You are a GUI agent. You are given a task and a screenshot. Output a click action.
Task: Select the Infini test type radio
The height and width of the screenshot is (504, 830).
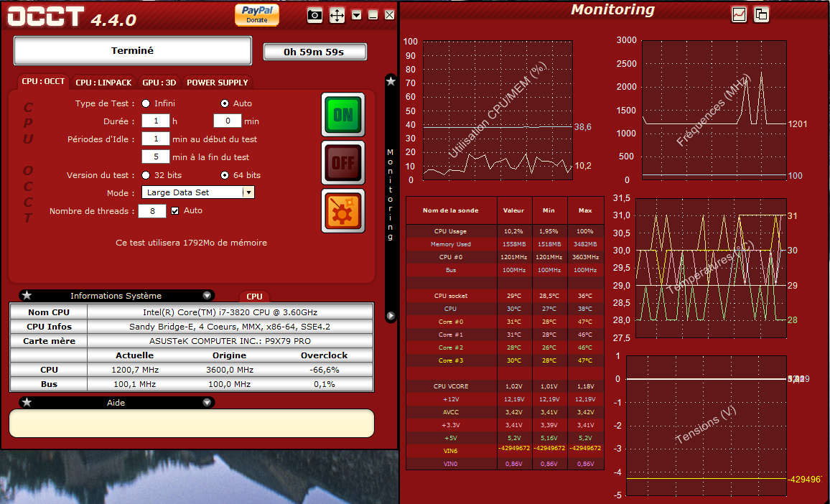pyautogui.click(x=146, y=103)
